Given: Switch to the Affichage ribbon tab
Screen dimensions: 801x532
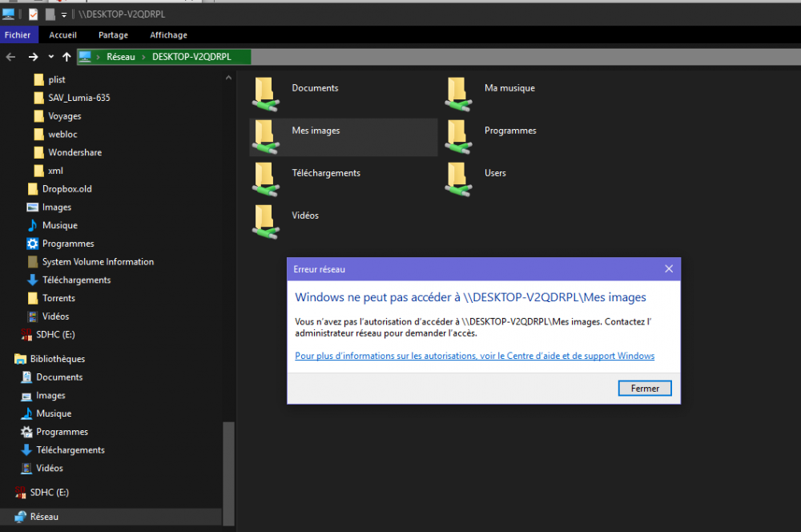Looking at the screenshot, I should pos(168,35).
